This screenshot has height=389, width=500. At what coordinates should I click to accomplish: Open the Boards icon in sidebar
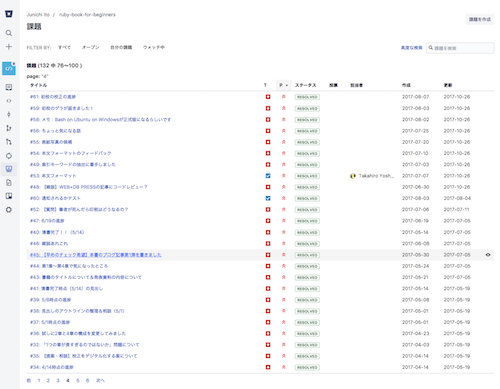tap(9, 196)
